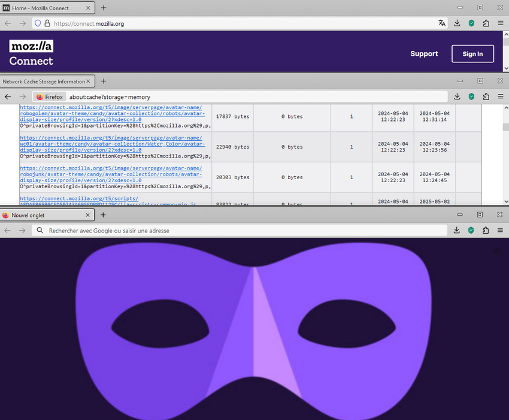509x420 pixels.
Task: Open downloads in the Nouvel onglet window
Action: point(457,230)
